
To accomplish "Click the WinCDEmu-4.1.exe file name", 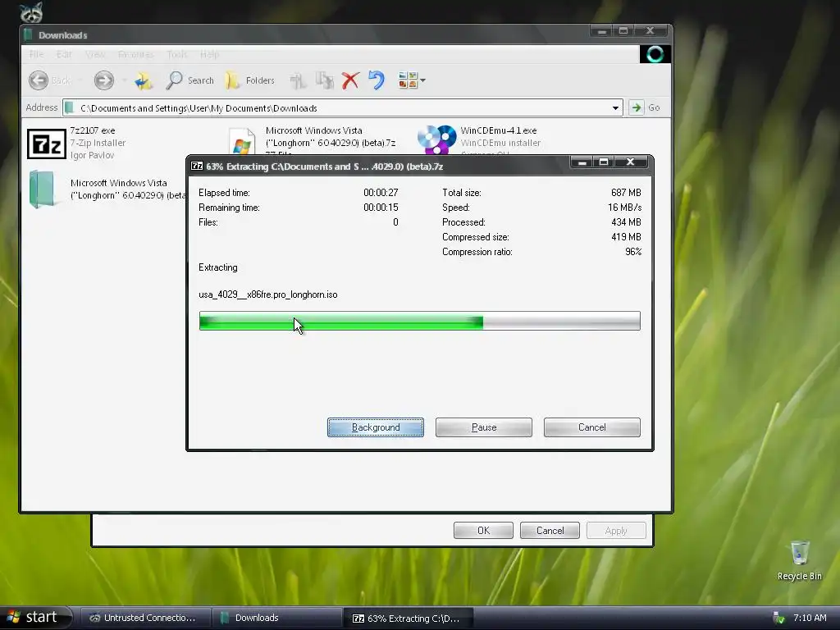I will click(x=498, y=130).
